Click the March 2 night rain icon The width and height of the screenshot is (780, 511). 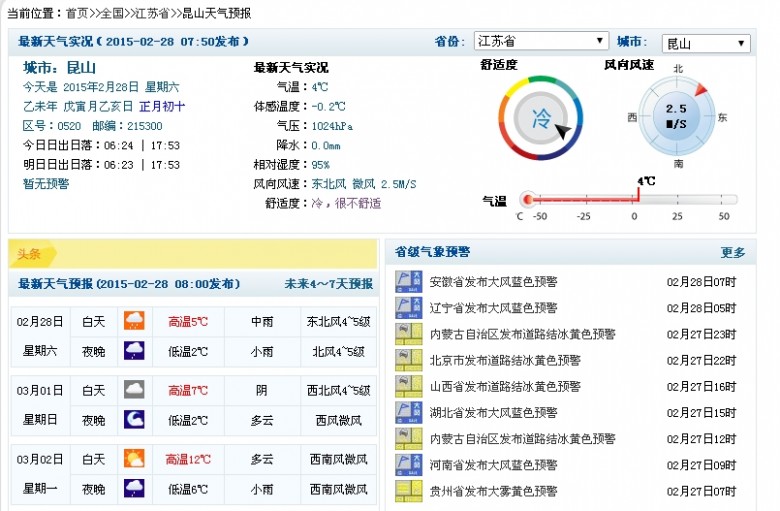(134, 488)
